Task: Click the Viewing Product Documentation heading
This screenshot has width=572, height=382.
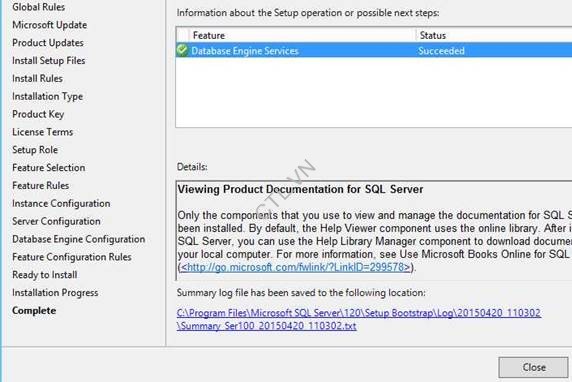Action: (x=300, y=189)
